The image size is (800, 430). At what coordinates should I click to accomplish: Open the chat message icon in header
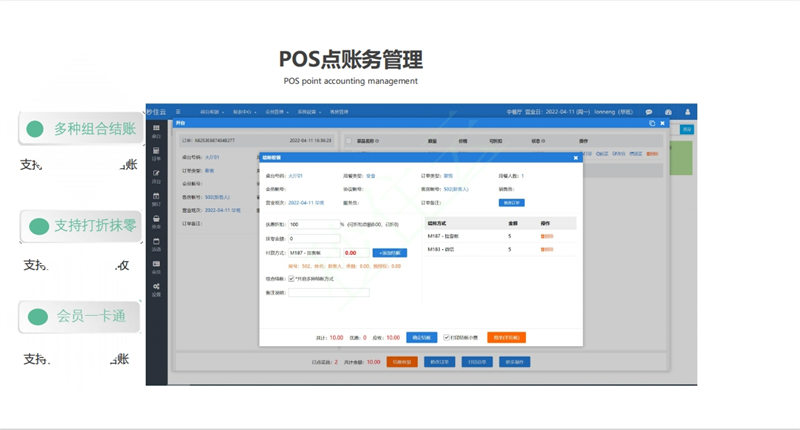648,112
